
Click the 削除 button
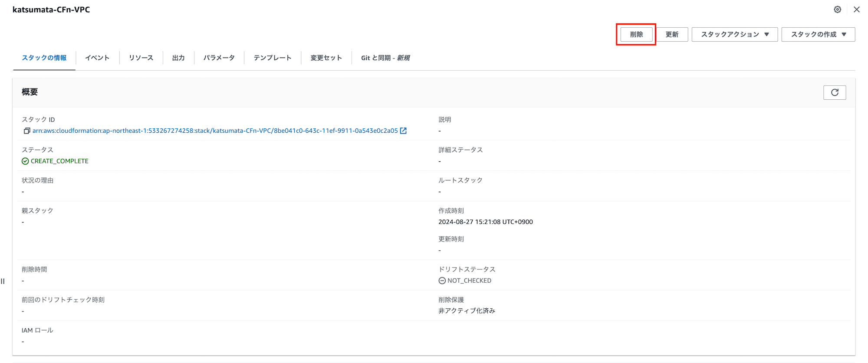click(x=636, y=34)
